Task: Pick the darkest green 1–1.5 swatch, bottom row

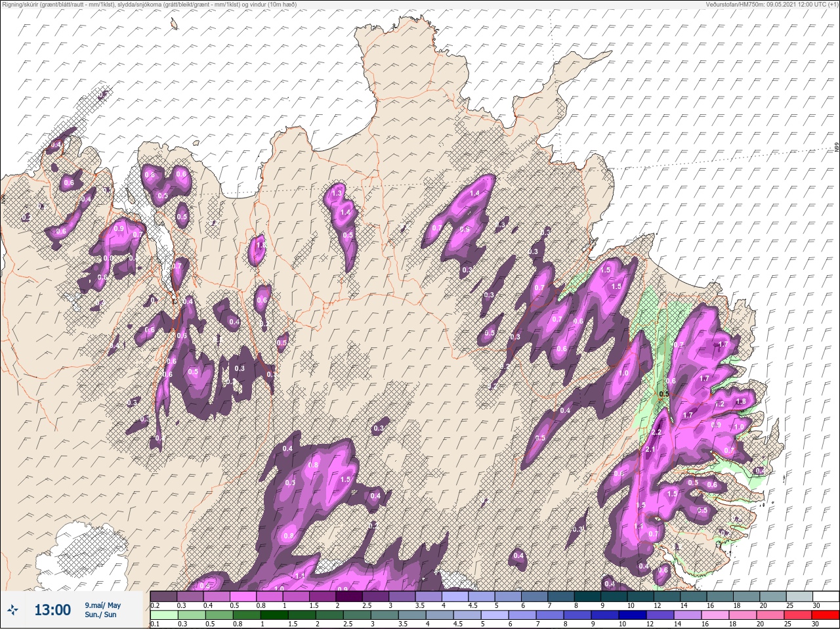Action: point(274,616)
